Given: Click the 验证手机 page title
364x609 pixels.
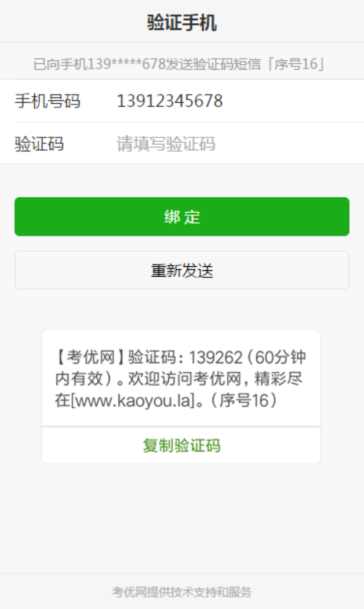Looking at the screenshot, I should tap(181, 22).
